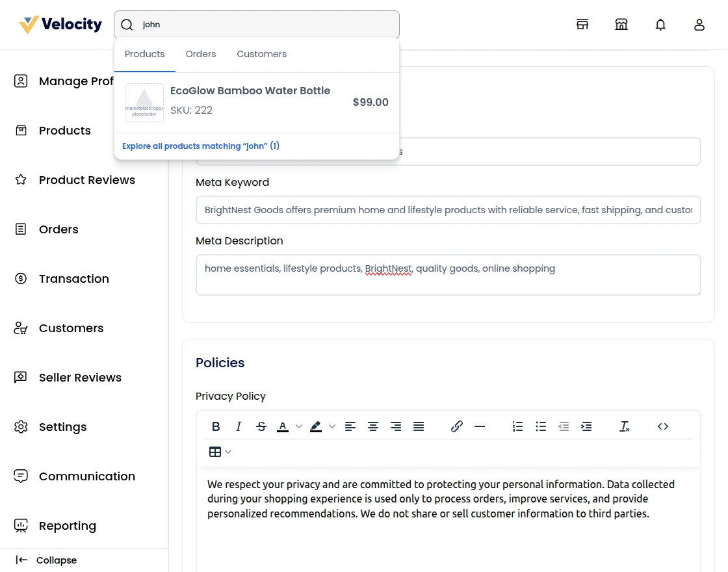Collapse the sidebar navigation

pyautogui.click(x=46, y=560)
